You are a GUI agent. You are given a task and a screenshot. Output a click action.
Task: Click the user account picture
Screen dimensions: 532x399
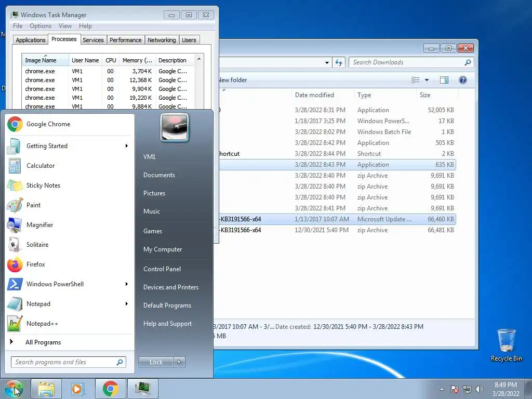click(175, 128)
